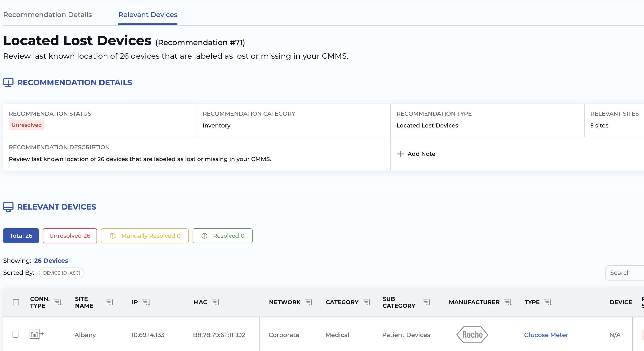The height and width of the screenshot is (351, 644).
Task: Click the CATEGORY column sort icon
Action: pyautogui.click(x=367, y=302)
